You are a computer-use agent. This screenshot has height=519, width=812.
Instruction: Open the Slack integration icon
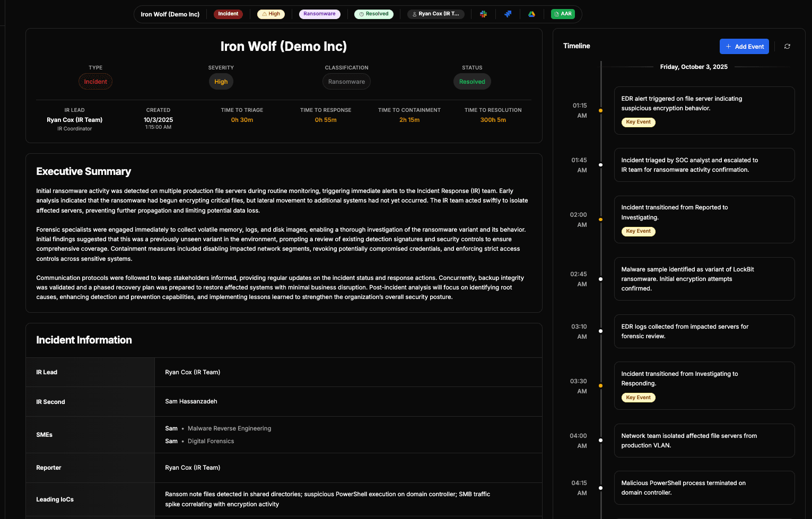click(483, 14)
